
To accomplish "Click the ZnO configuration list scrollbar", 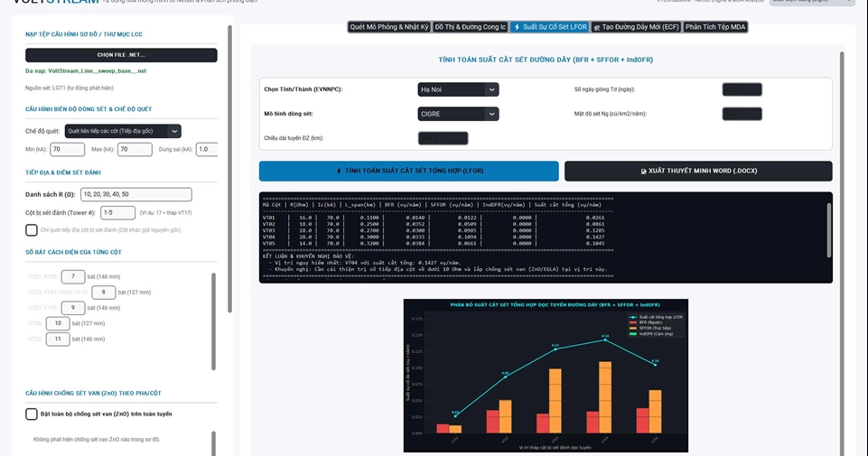I will tap(214, 442).
